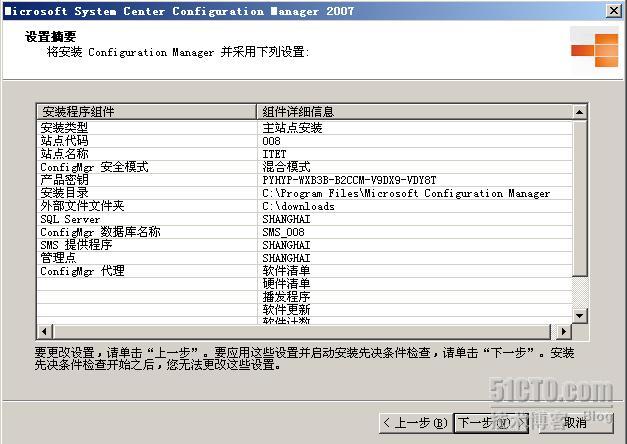Click the C:\downloads folder value
Viewport: 627px width, 444px height.
[x=298, y=206]
